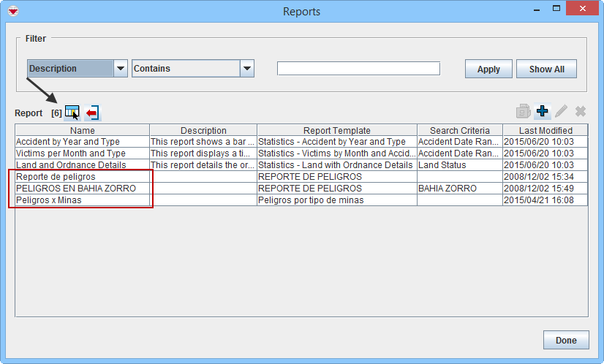Screen dimensions: 604x364
Task: Sort by the Last Modified column header
Action: [545, 130]
